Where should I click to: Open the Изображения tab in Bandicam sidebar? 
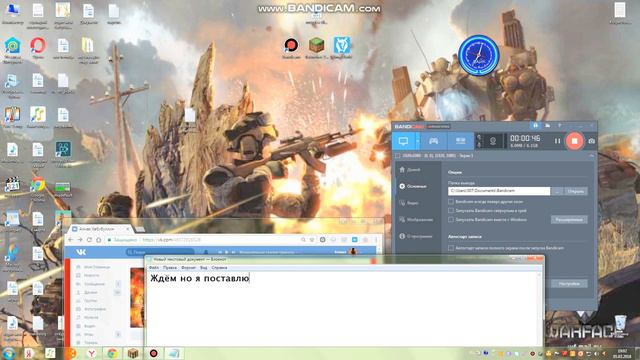(x=416, y=220)
